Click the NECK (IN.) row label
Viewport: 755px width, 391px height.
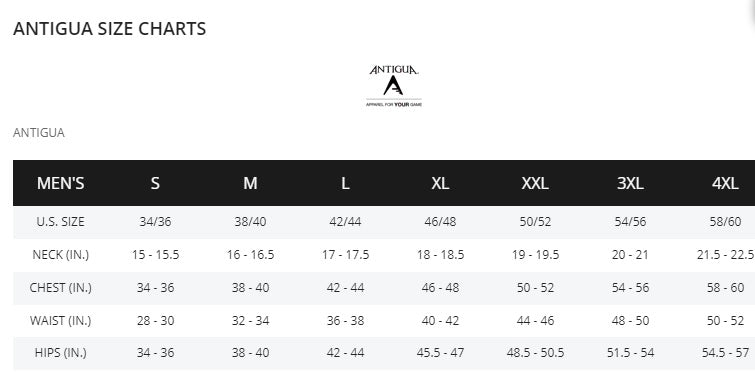coord(61,255)
